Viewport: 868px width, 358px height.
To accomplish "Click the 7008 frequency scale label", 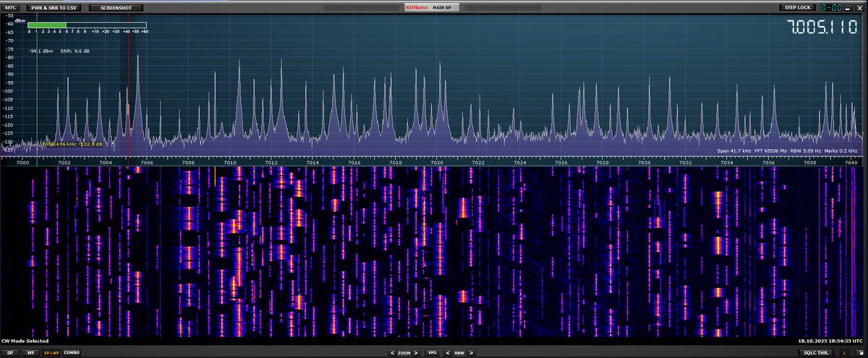I will click(188, 163).
